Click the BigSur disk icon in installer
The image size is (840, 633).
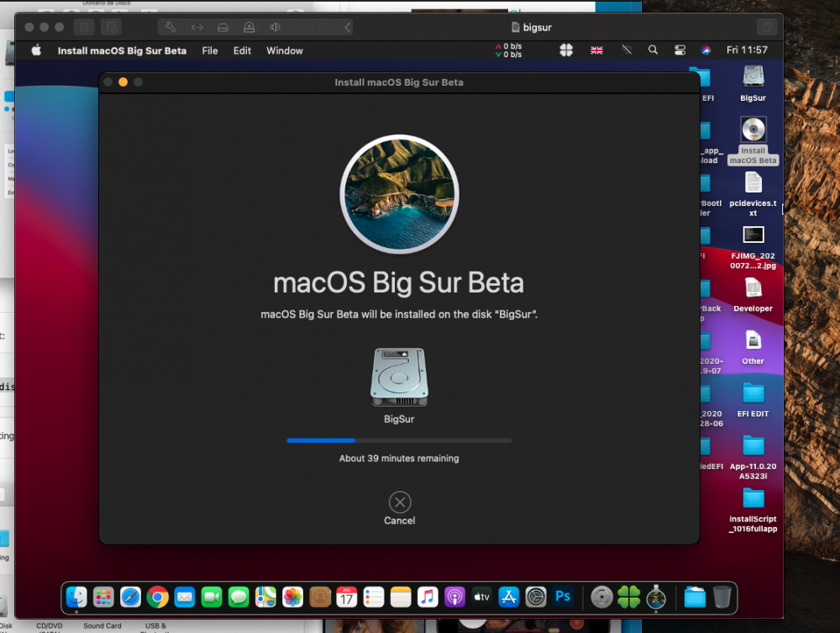tap(399, 377)
